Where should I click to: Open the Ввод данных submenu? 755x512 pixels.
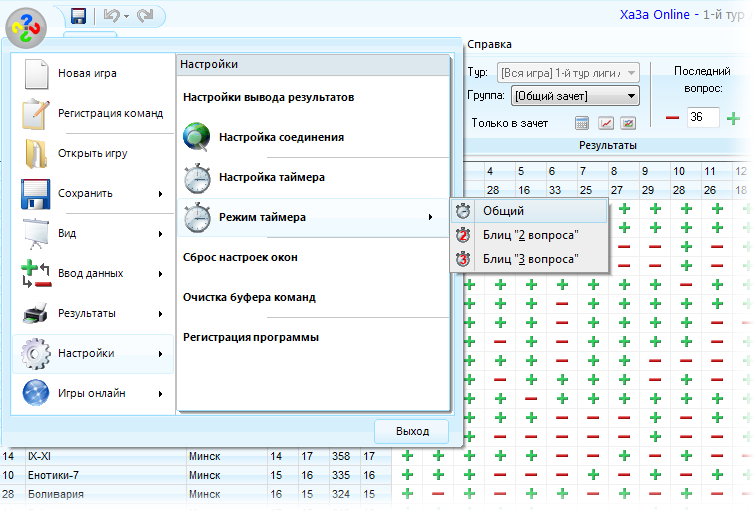93,273
